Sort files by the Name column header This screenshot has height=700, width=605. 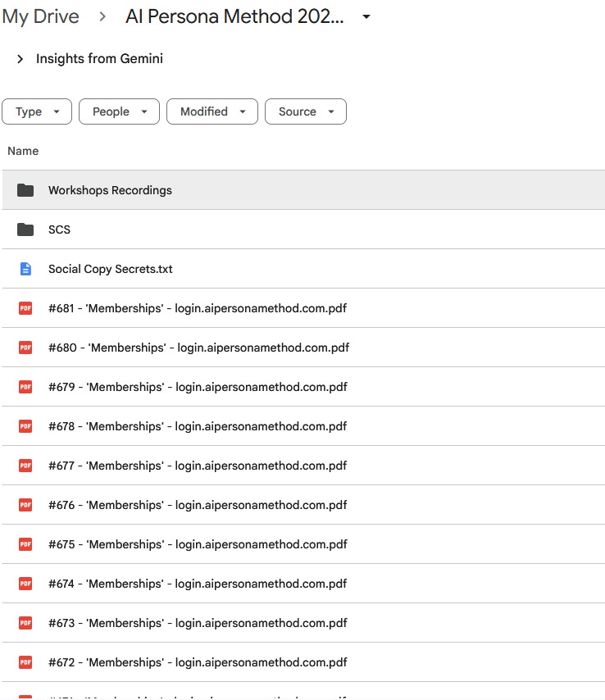pyautogui.click(x=23, y=151)
